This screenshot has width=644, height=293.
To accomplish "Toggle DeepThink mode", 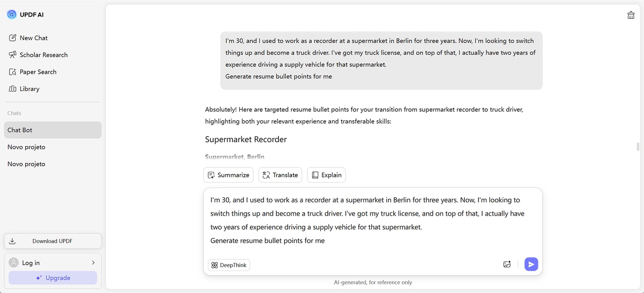I will [229, 265].
